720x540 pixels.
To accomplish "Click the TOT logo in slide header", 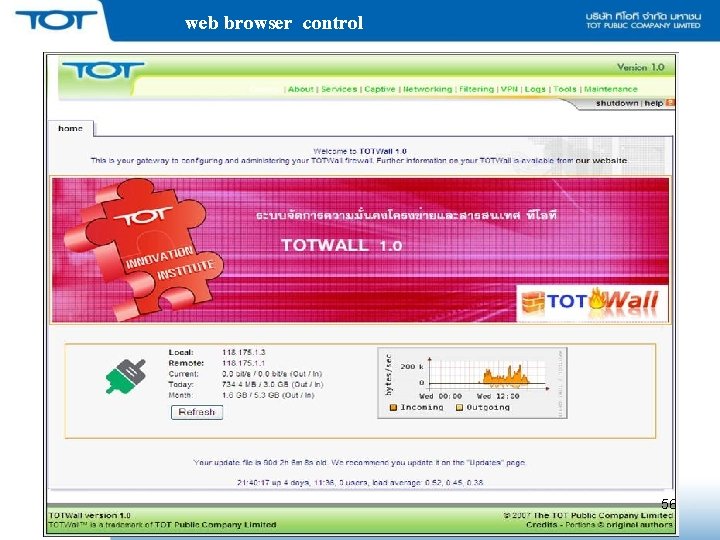I will 56,20.
